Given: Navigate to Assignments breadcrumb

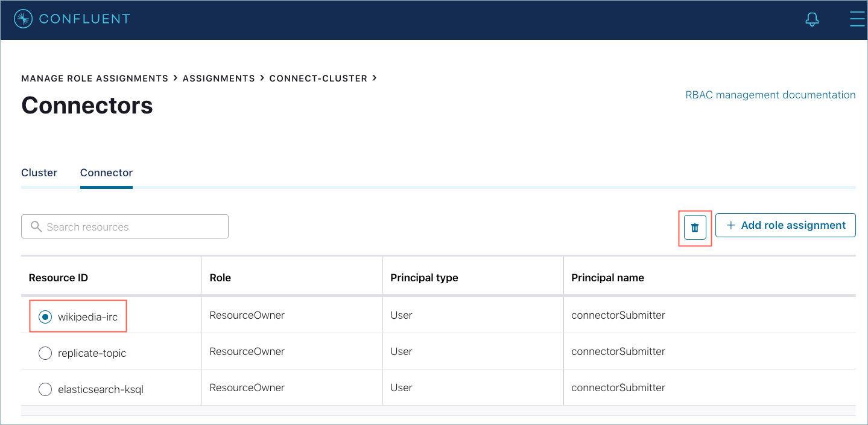Looking at the screenshot, I should click(x=218, y=78).
